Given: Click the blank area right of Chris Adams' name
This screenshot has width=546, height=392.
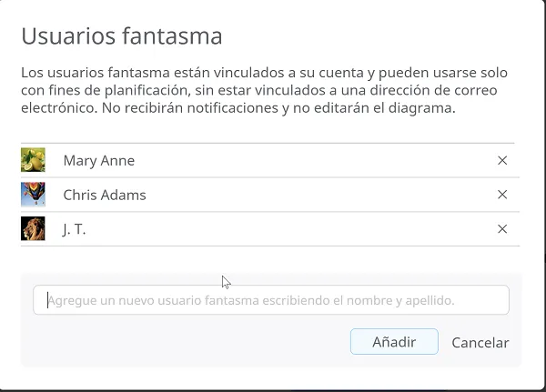Looking at the screenshot, I should click(x=320, y=195).
